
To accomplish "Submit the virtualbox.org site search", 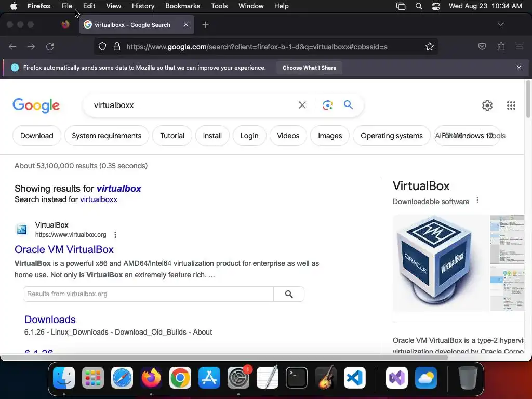I will [289, 294].
